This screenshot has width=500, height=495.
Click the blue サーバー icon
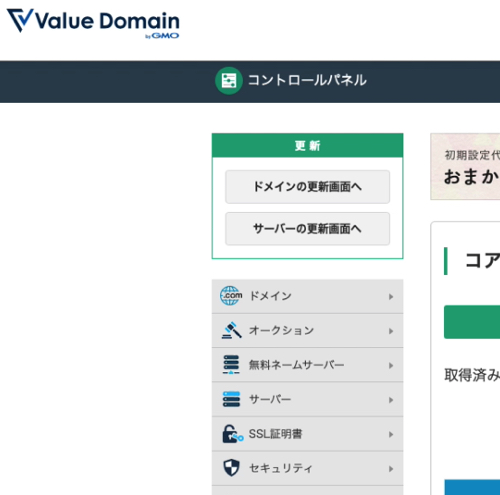(x=231, y=399)
